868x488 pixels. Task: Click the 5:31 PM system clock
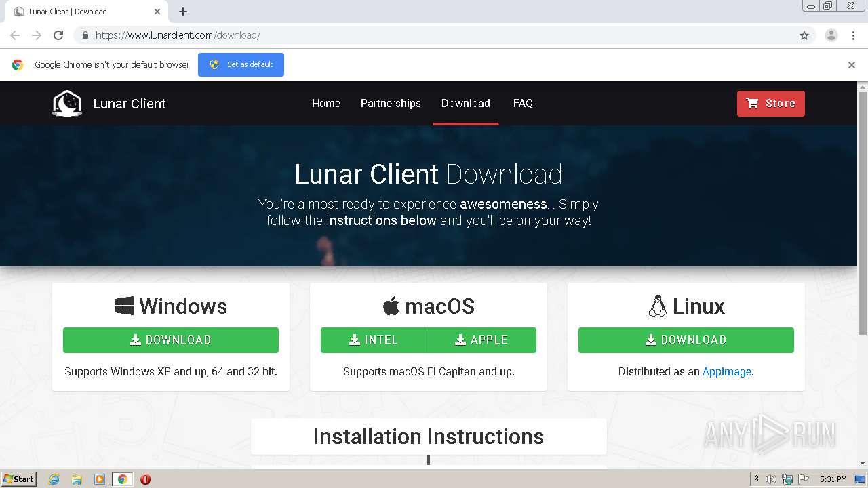pos(833,479)
